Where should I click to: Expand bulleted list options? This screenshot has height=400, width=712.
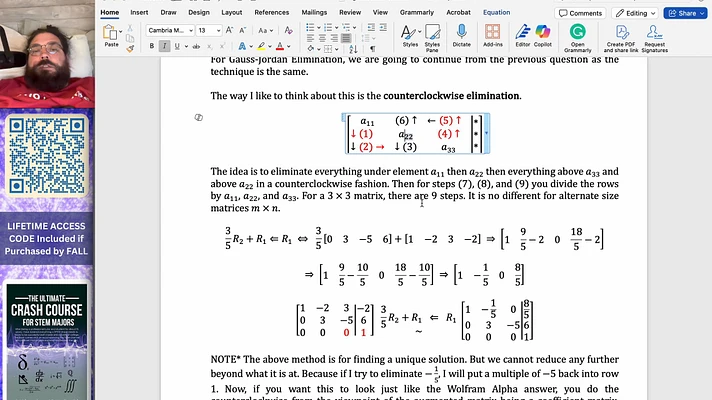(x=319, y=28)
